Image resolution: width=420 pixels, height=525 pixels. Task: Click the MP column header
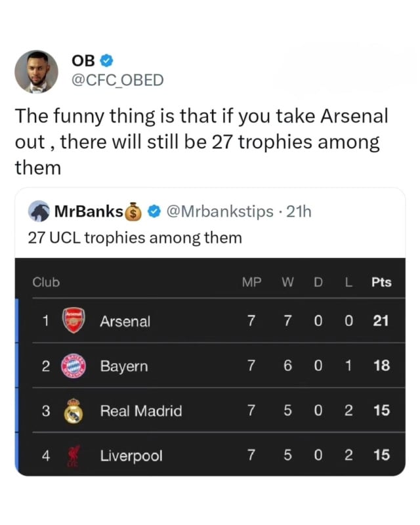click(x=251, y=282)
